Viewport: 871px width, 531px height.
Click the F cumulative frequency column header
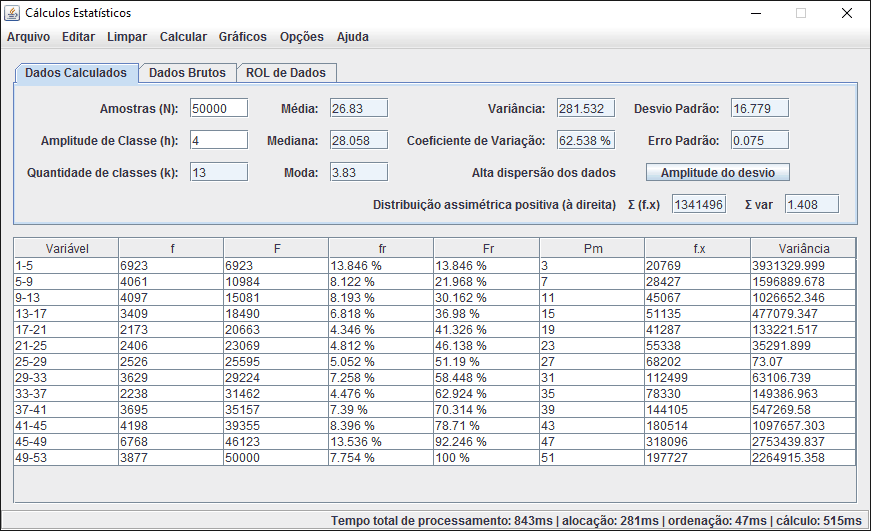tap(277, 248)
